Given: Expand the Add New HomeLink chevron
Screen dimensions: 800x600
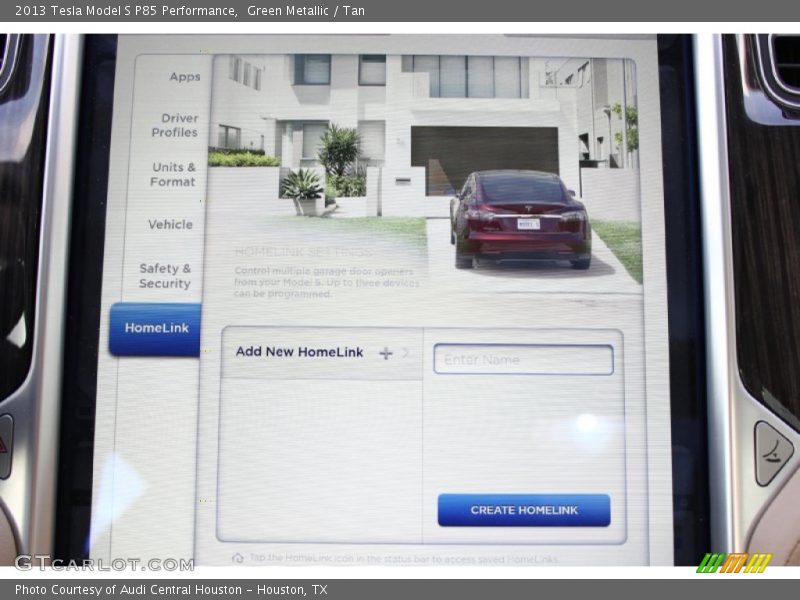Looking at the screenshot, I should tap(404, 352).
